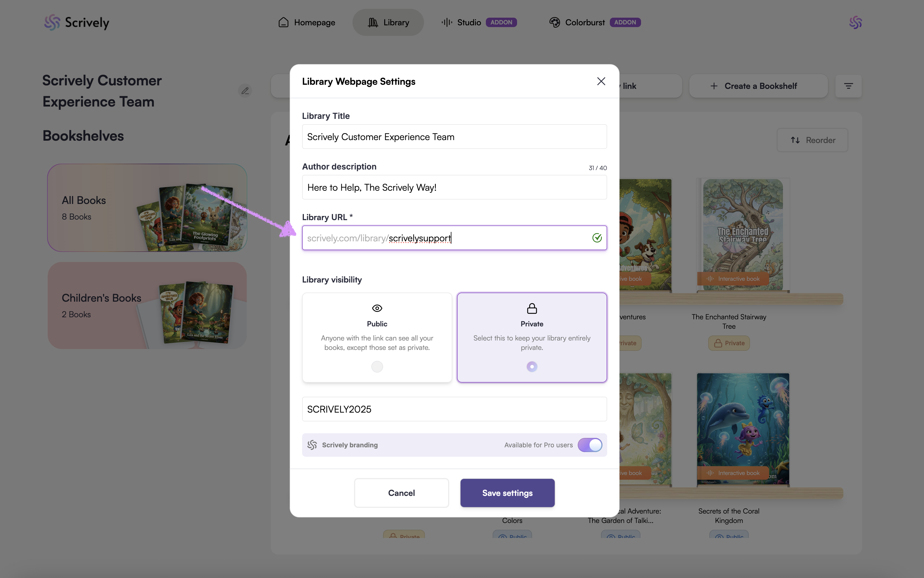Click the Cancel button
Image resolution: width=924 pixels, height=578 pixels.
(x=401, y=493)
